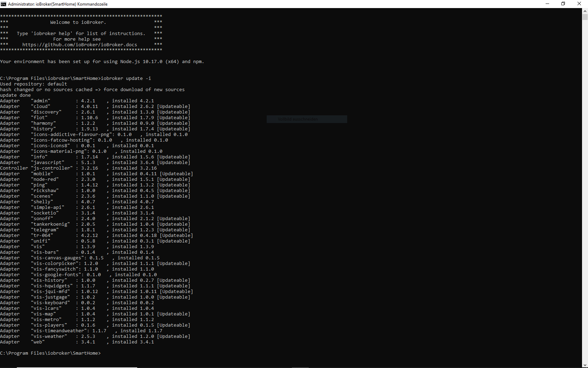Screen dimensions: 588x368
Task: Click the "vis-canvas-gauges" adapter name
Action: point(57,258)
